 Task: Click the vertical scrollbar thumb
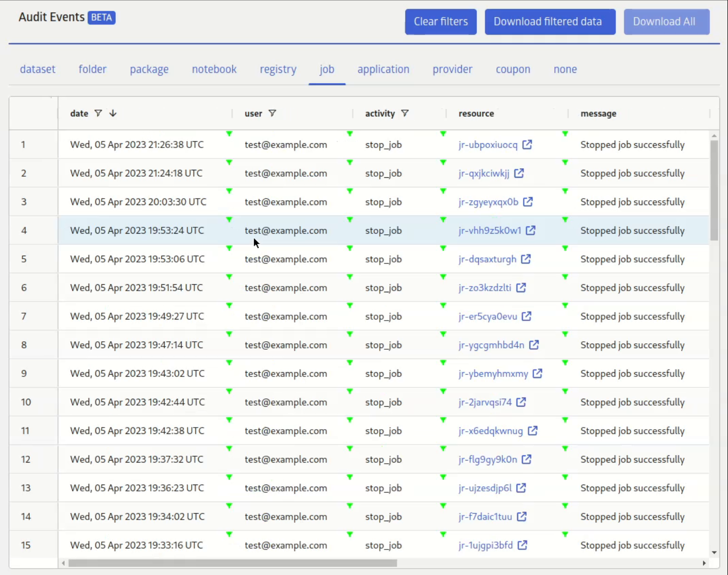(714, 191)
